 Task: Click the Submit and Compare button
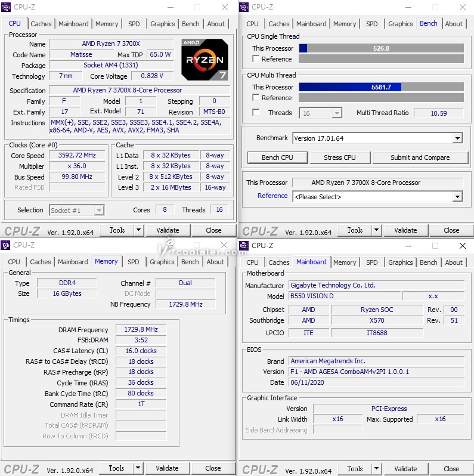coord(420,157)
